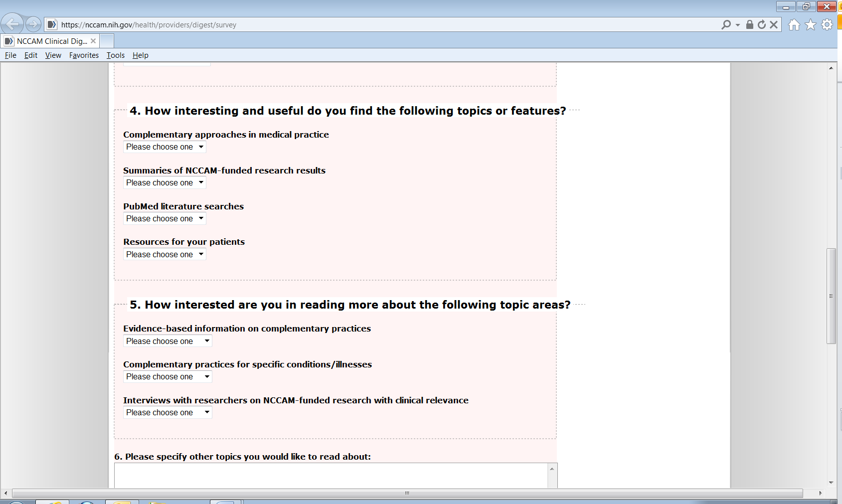
Task: Open dropdown for Summaries of NCCAM-funded research
Action: [165, 183]
